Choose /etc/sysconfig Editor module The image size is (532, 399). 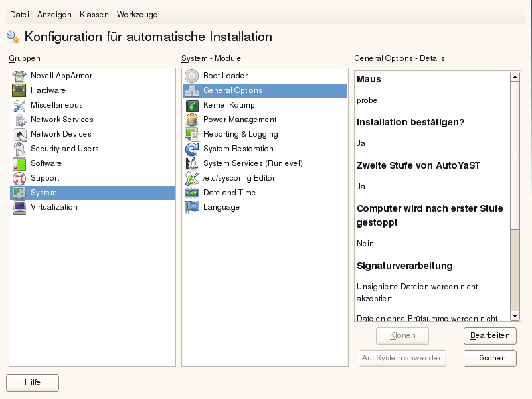point(238,178)
